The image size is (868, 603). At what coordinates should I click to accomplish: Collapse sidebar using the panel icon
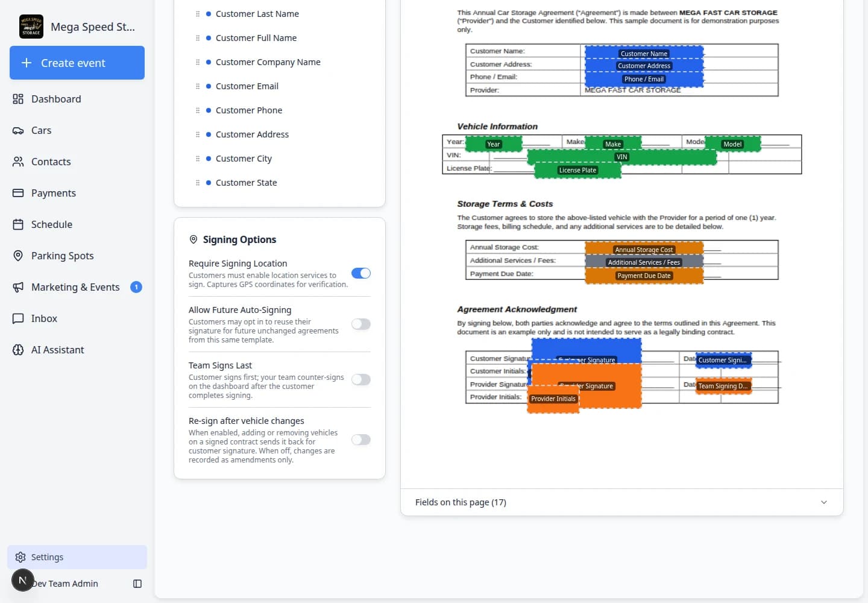137,584
